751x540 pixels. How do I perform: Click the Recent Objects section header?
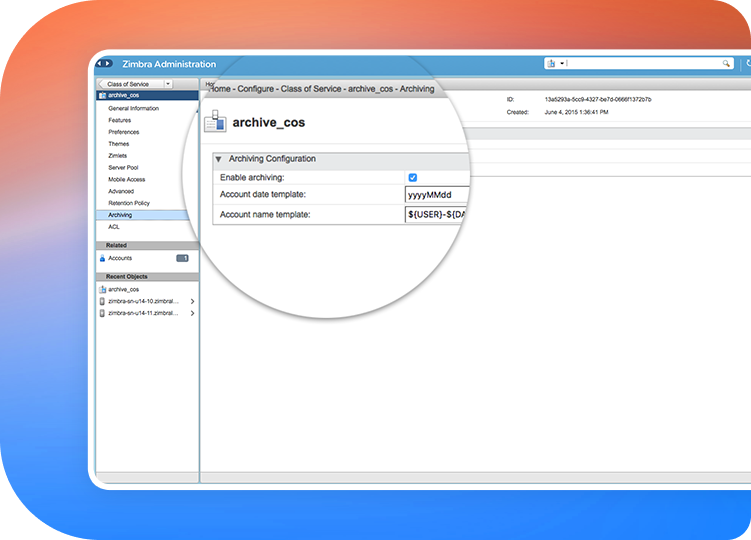(148, 277)
